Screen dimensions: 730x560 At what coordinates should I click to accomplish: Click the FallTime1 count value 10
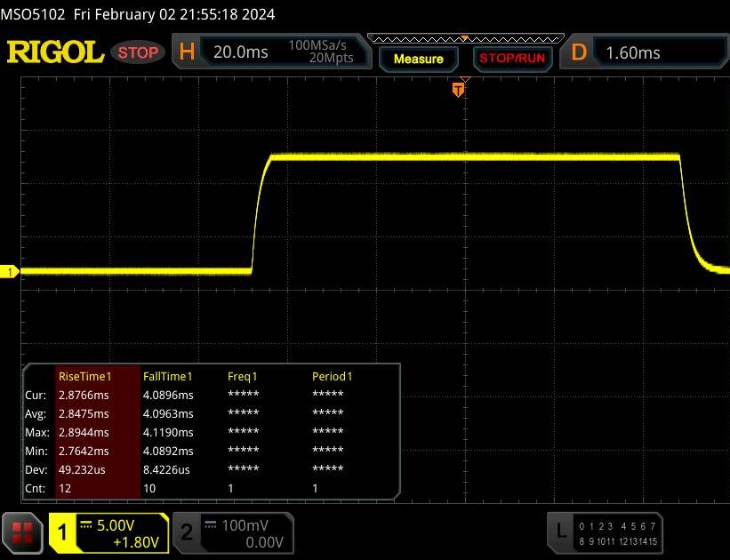pyautogui.click(x=149, y=488)
